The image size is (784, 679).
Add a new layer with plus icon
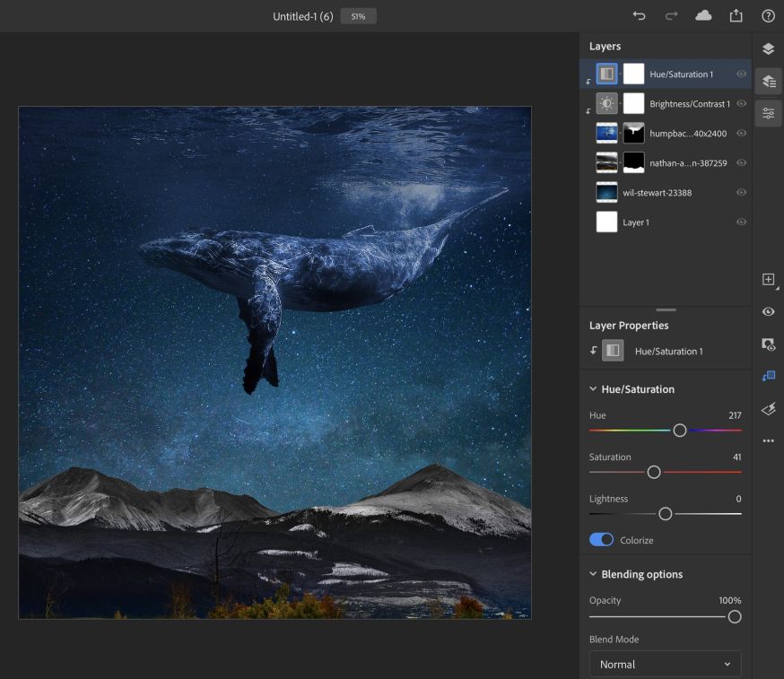point(769,280)
